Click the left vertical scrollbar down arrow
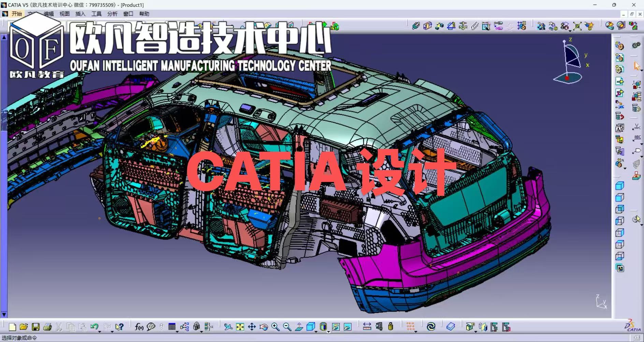Viewport: 644px width, 342px height. (x=4, y=315)
